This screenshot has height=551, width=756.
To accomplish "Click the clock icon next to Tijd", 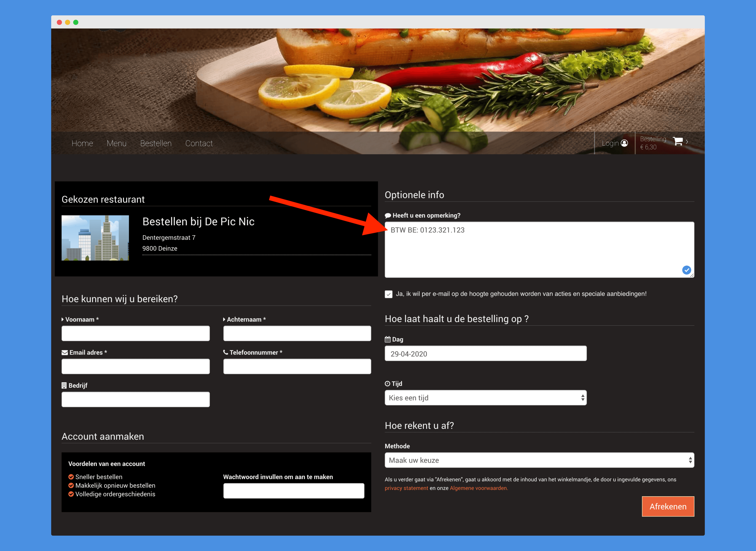I will (x=387, y=384).
